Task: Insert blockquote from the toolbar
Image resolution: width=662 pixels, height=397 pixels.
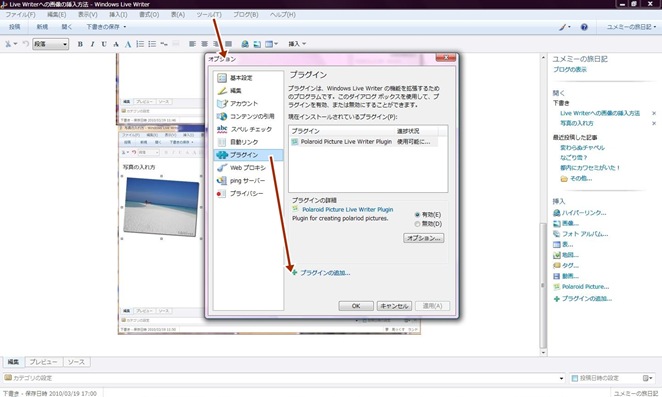Action: 164,44
